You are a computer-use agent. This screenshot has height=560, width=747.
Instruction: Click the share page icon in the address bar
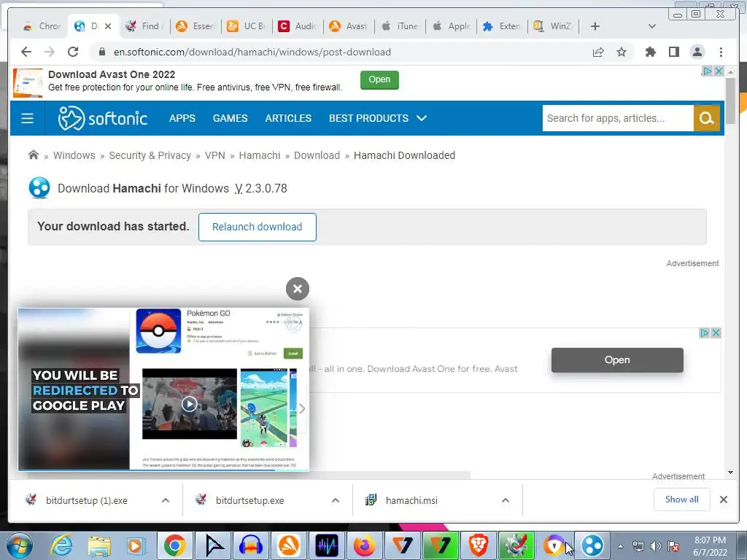[x=598, y=52]
